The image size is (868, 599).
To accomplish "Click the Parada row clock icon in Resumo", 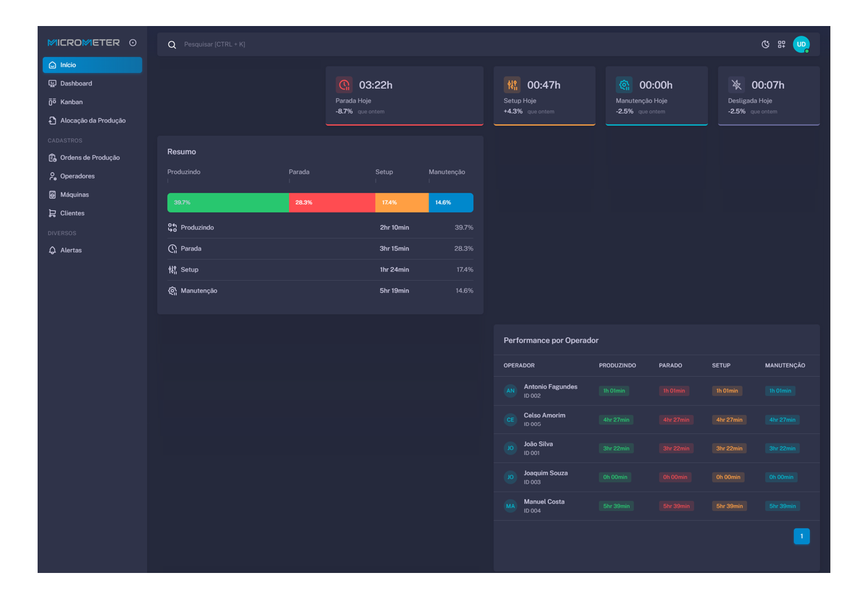I will [x=172, y=249].
